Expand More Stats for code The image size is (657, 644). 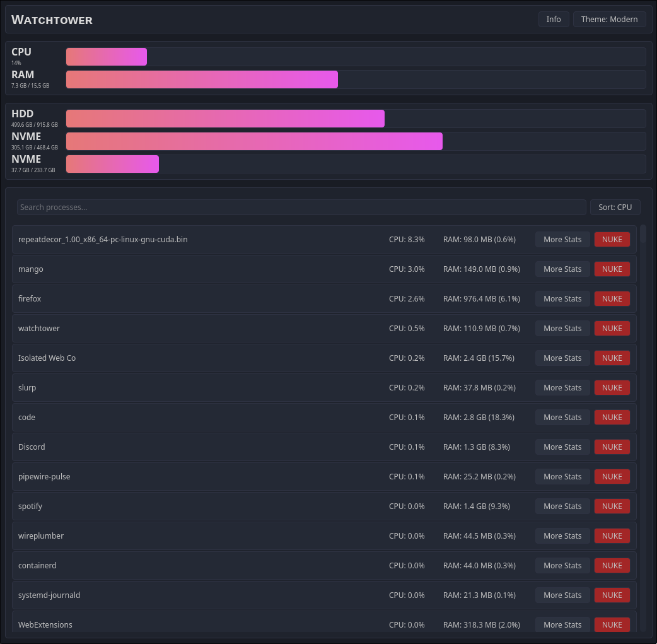point(562,418)
